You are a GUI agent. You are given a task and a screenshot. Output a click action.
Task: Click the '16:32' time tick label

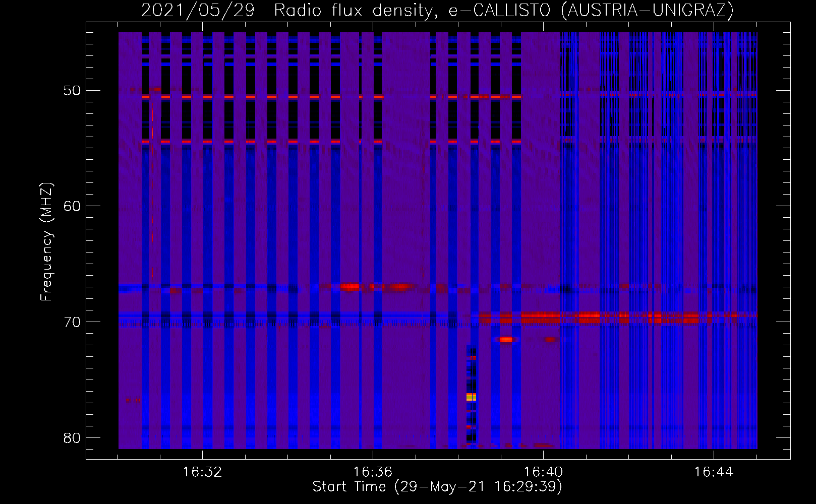202,472
